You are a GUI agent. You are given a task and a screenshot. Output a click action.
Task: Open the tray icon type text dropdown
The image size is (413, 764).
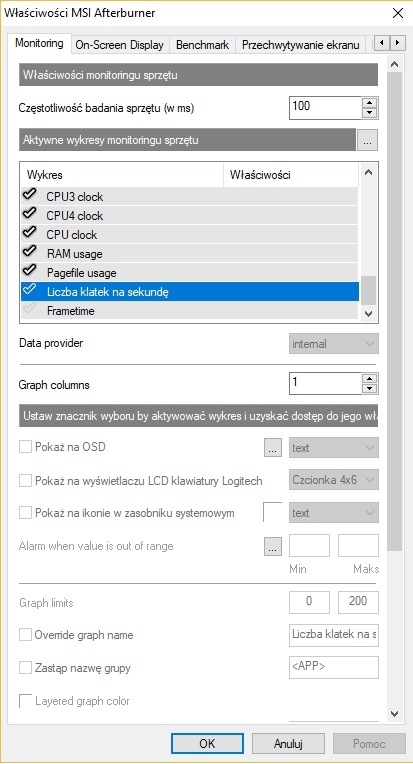334,513
